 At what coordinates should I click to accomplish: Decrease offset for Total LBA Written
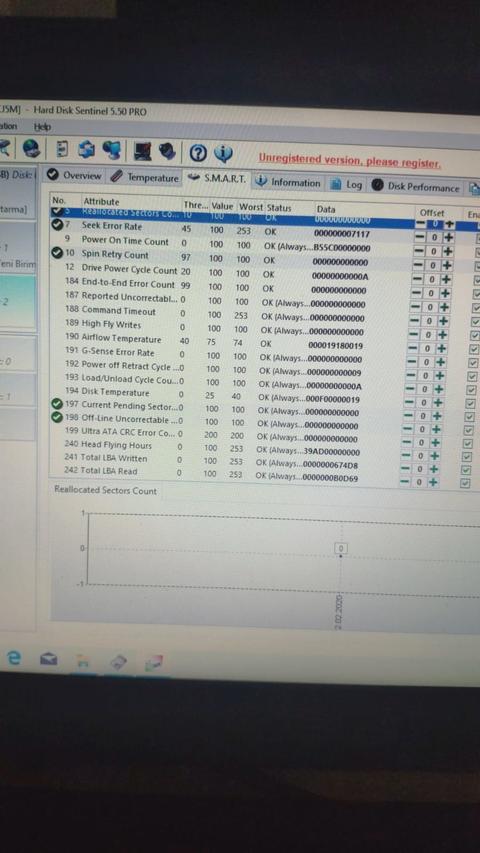pos(405,469)
